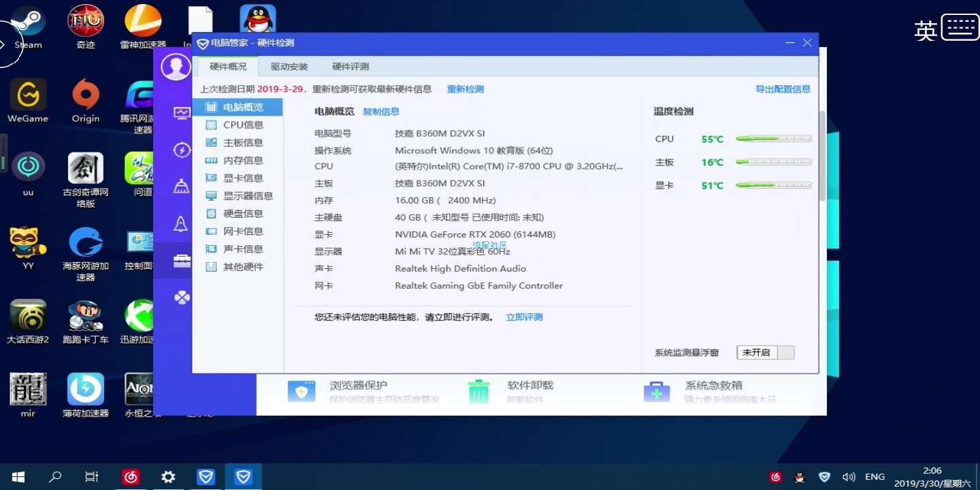Click 导出配置信息 link
The width and height of the screenshot is (980, 490).
pyautogui.click(x=783, y=89)
